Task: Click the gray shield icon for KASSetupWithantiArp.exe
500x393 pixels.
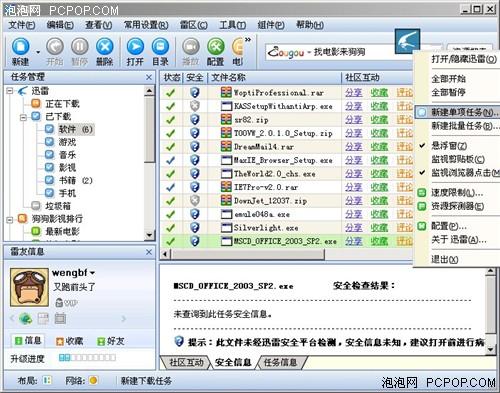Action: 195,106
